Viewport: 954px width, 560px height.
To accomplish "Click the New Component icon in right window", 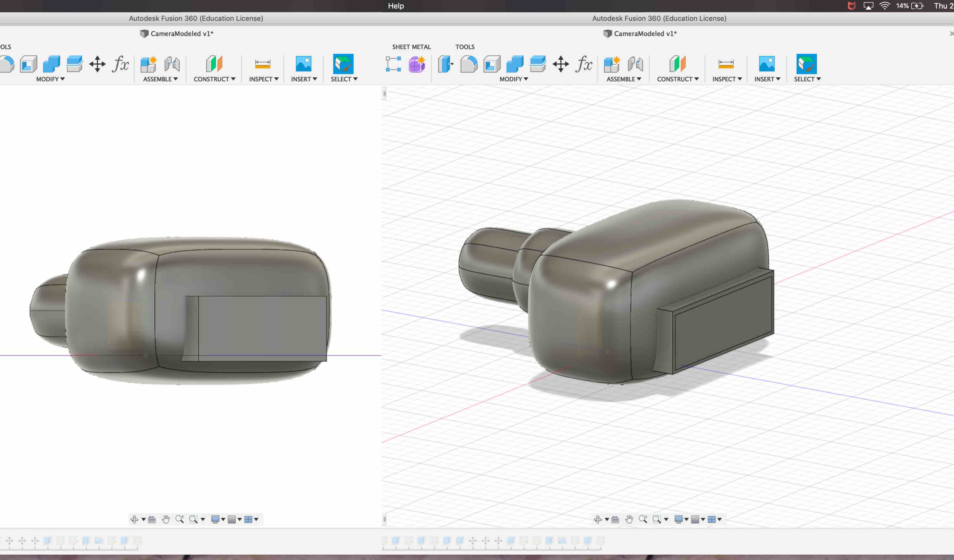I will (612, 64).
